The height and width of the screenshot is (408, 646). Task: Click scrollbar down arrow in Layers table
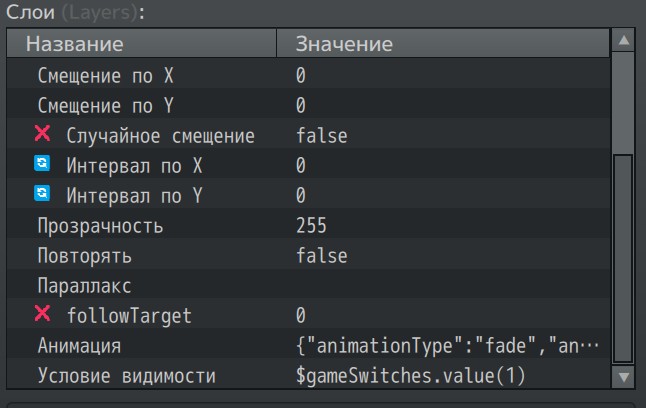point(623,377)
